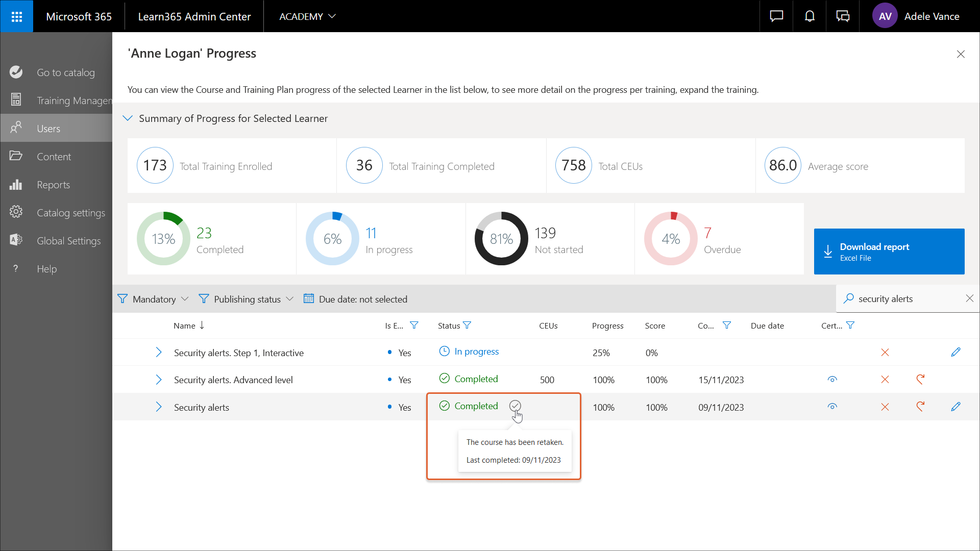The image size is (980, 551).
Task: View certificate eye icon for Security alerts
Action: (832, 407)
